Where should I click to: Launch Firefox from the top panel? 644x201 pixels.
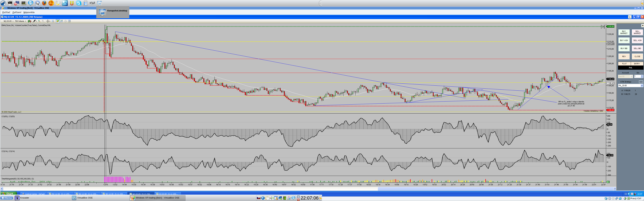[44, 3]
